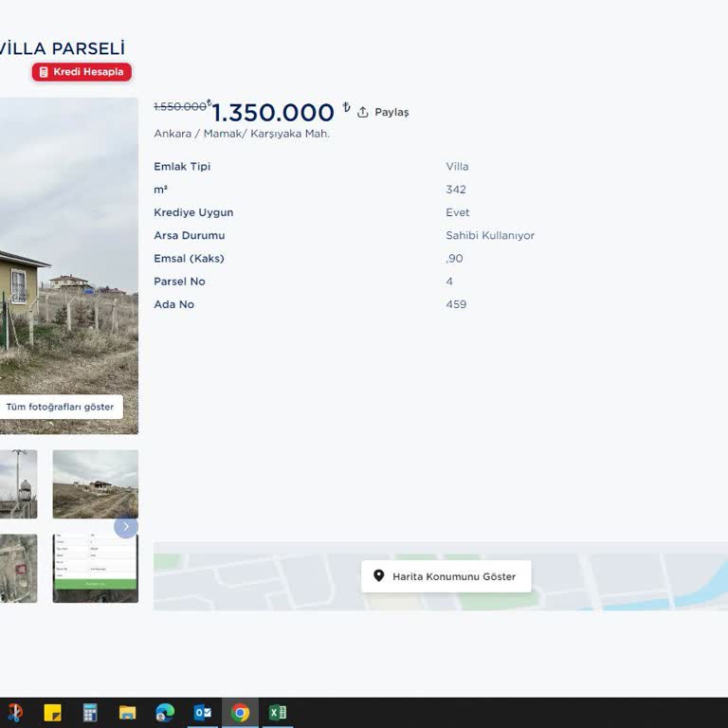Click the value Villa
This screenshot has height=728, width=728.
[x=457, y=167]
